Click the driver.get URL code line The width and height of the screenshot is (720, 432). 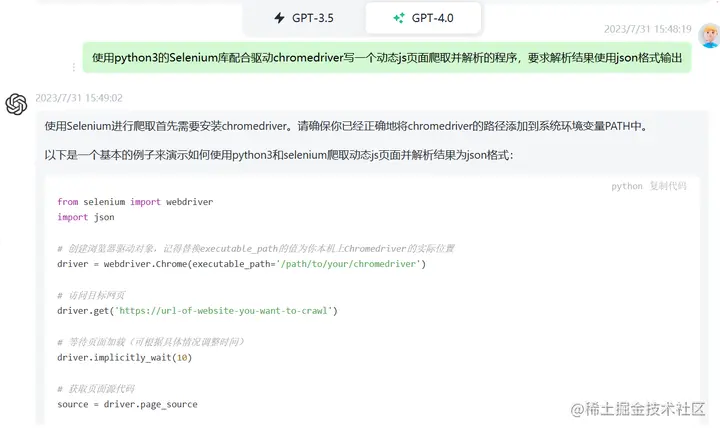[197, 311]
